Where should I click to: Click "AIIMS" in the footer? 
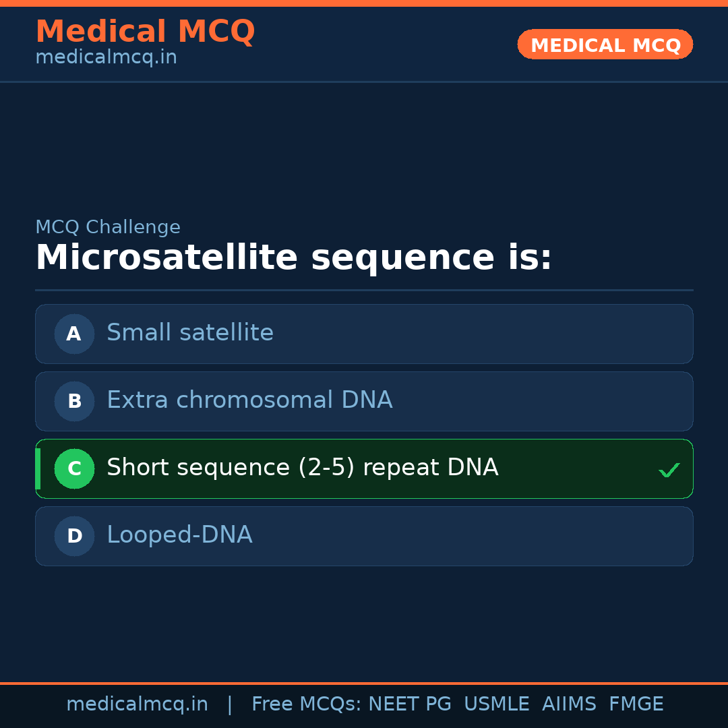coord(569,704)
